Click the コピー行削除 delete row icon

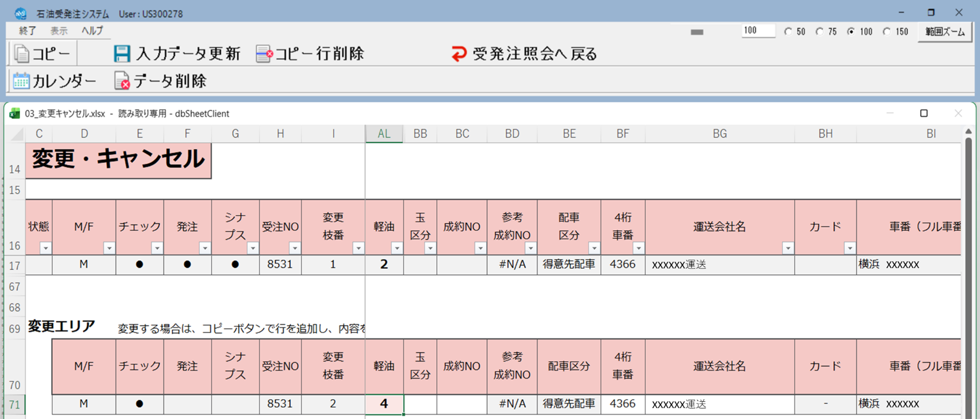click(x=264, y=54)
